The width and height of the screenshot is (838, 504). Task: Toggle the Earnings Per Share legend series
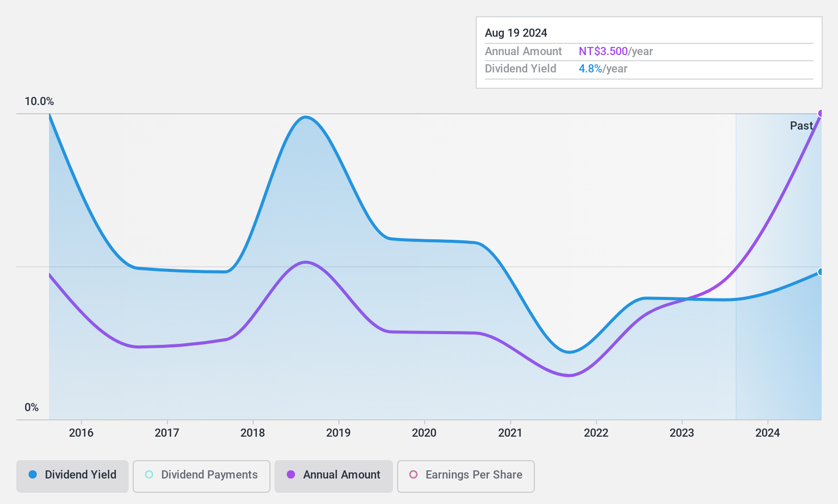[466, 476]
